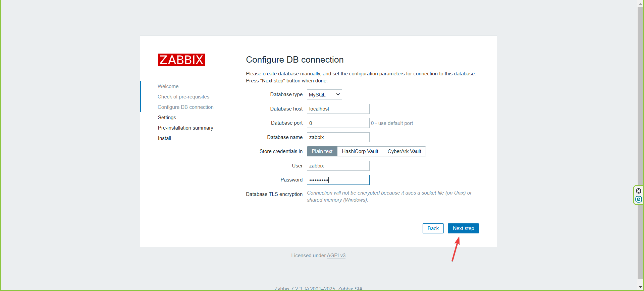Screen dimensions: 644x291
Task: Click the User input field
Action: [338, 166]
